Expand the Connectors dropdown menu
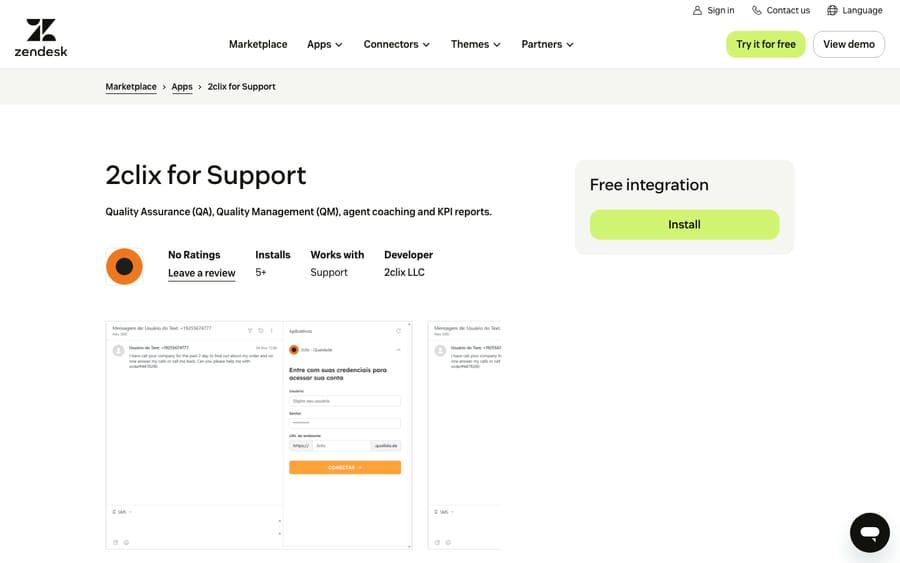This screenshot has height=563, width=900. tap(397, 44)
